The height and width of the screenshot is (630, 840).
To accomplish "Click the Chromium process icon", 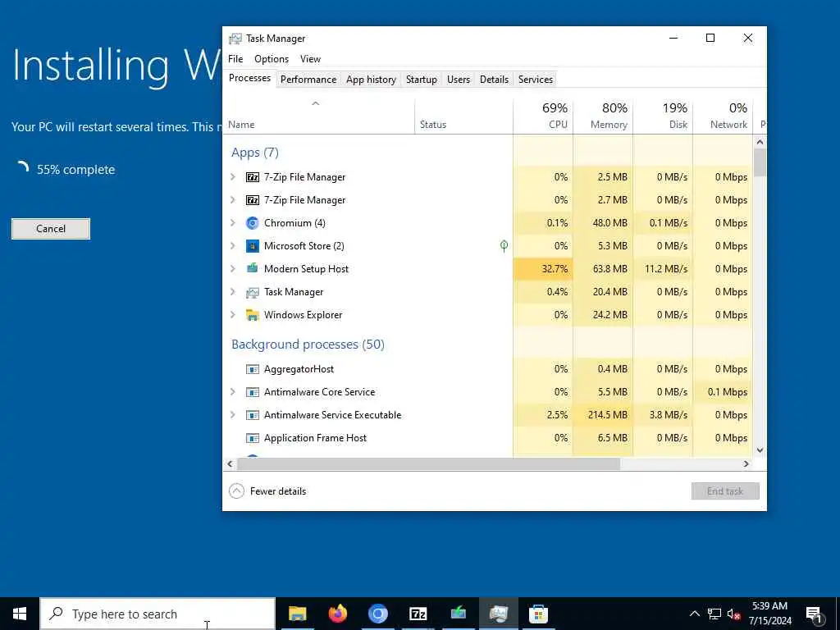I will pos(253,223).
